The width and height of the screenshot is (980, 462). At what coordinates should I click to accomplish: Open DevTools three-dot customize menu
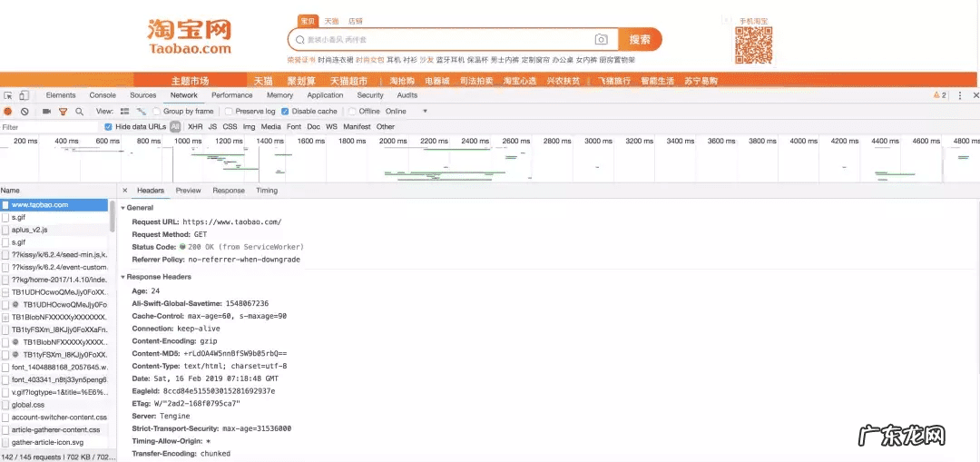[x=960, y=95]
